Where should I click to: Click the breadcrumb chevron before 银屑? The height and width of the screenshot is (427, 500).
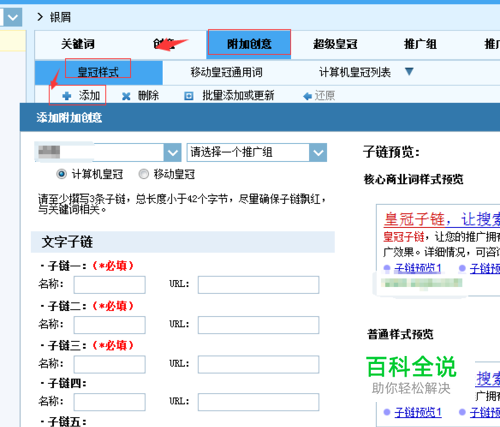(40, 17)
